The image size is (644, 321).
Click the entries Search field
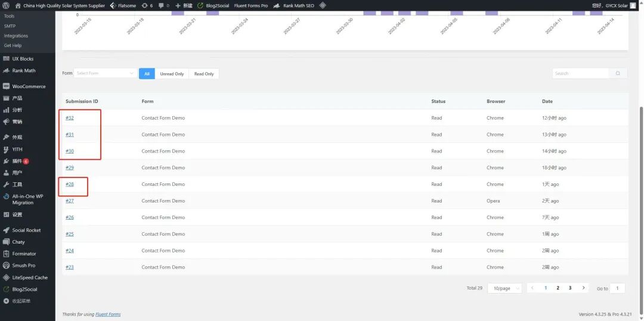(x=580, y=73)
